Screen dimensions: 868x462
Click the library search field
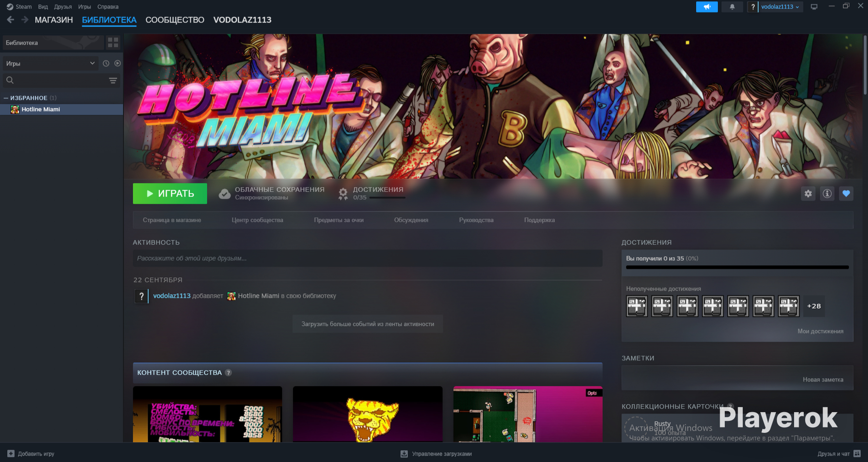[61, 80]
